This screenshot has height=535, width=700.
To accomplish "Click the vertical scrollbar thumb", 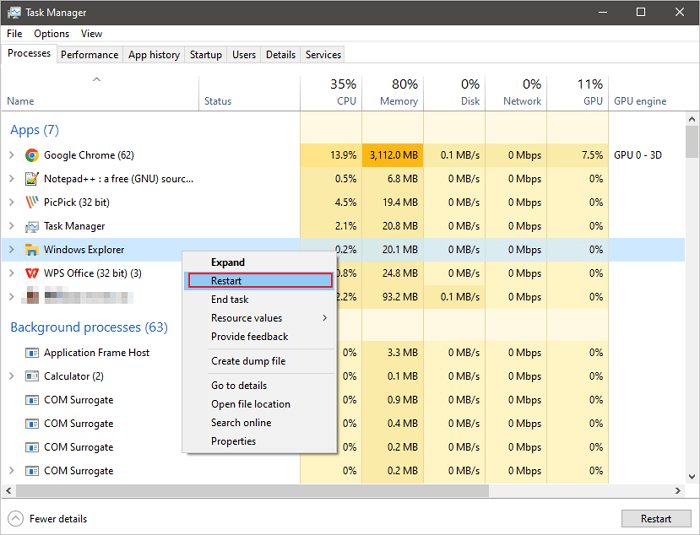I will coord(692,138).
